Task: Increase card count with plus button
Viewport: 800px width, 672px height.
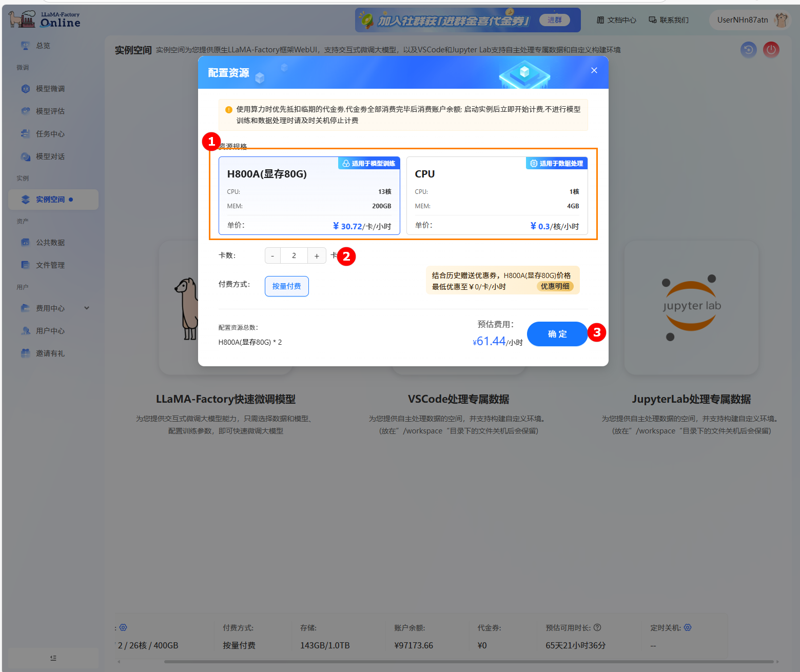Action: click(x=317, y=256)
